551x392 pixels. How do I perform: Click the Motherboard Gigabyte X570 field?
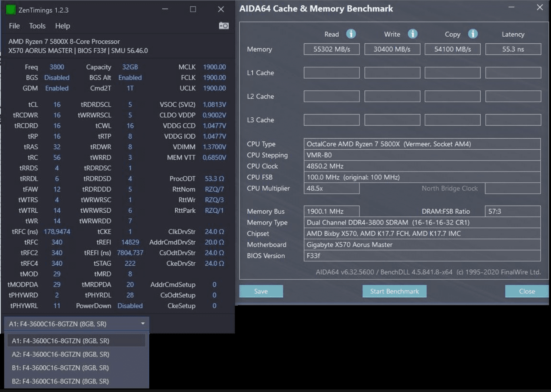click(x=422, y=245)
